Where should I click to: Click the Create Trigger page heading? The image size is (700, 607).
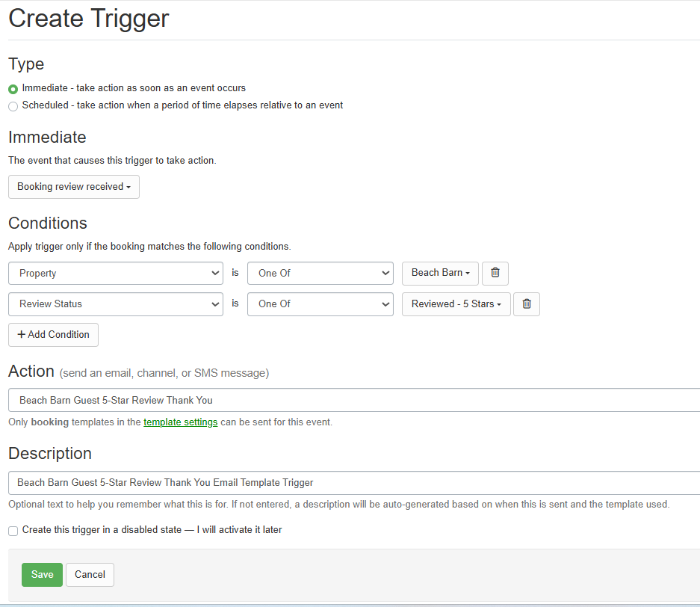coord(89,18)
